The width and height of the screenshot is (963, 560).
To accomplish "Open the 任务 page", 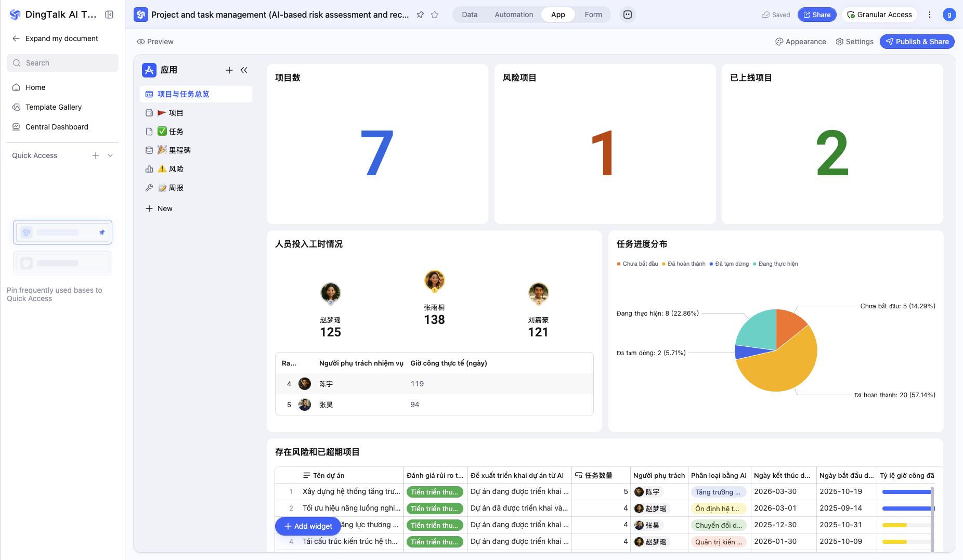I will pos(196,132).
